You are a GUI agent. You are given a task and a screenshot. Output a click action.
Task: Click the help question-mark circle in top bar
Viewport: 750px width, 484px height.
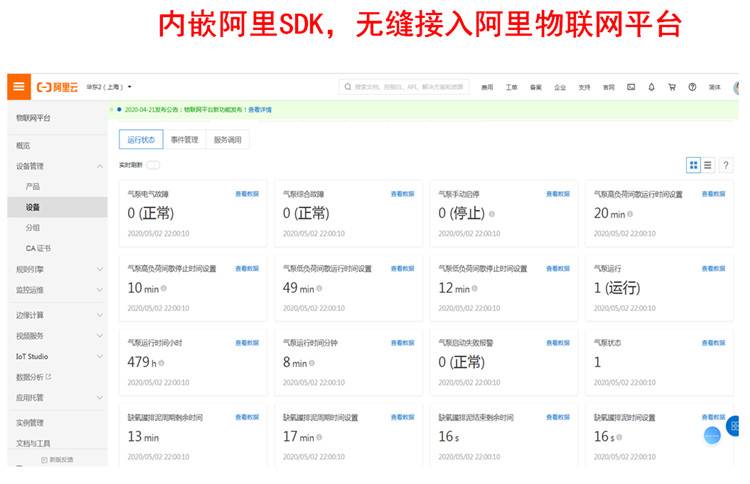[x=692, y=87]
